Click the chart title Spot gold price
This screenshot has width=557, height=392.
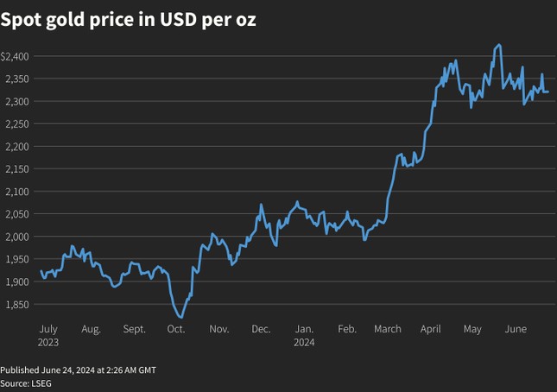128,20
